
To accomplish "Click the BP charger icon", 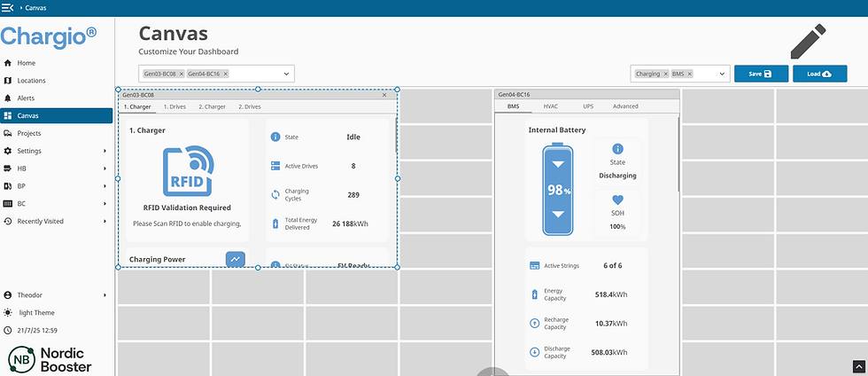I will click(x=8, y=186).
